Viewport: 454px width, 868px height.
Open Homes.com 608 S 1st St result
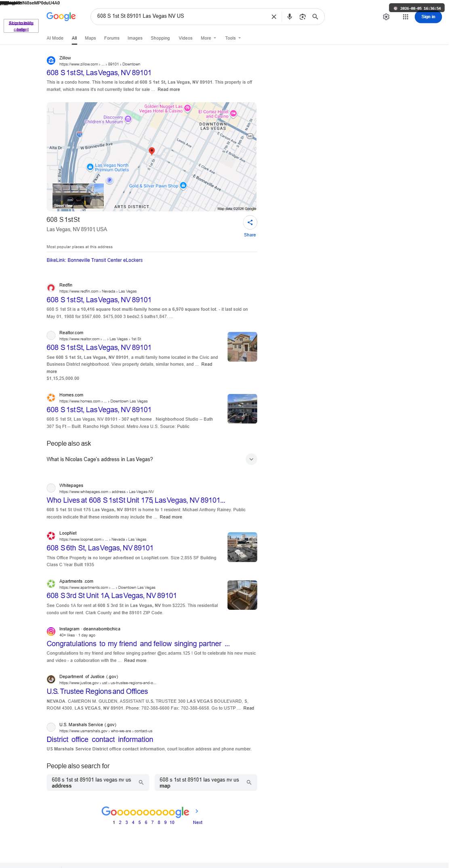pos(99,410)
